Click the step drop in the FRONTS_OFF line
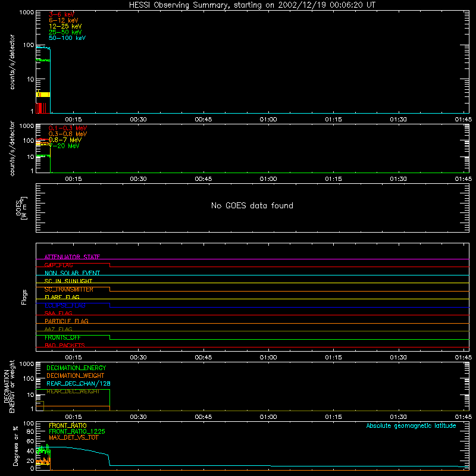The image size is (476, 476). click(109, 337)
